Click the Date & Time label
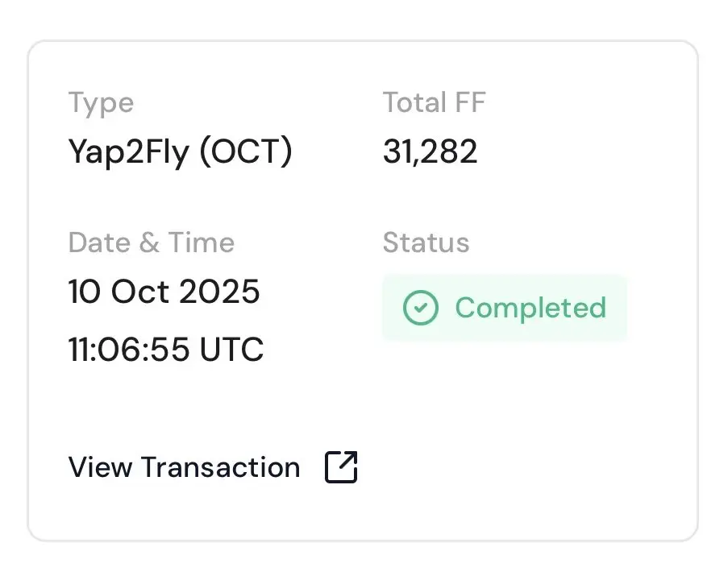Screen dimensions: 728x576 [151, 242]
